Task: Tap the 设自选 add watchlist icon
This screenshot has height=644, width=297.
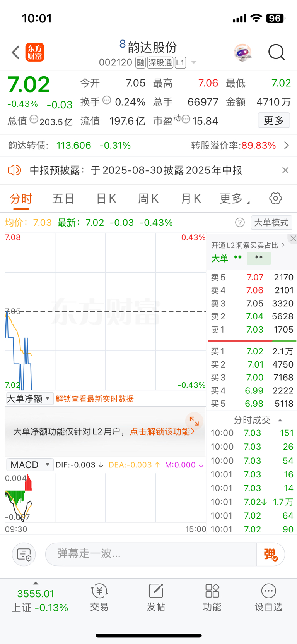Action: click(268, 598)
